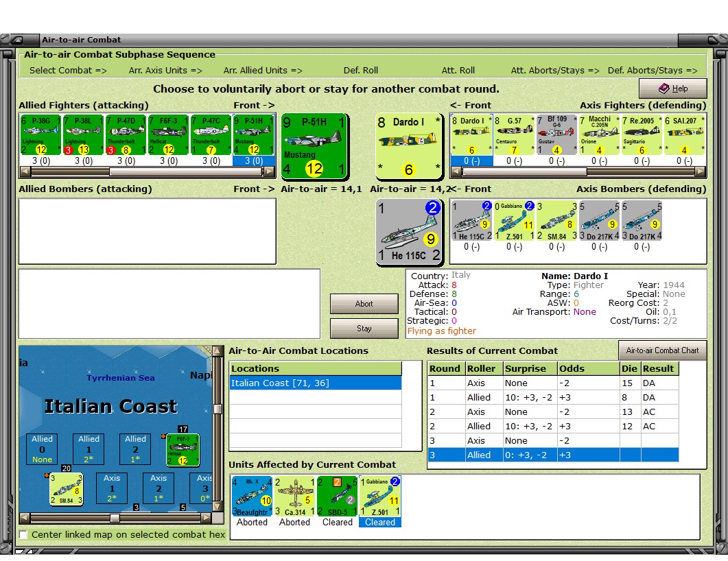The image size is (728, 561).
Task: Select the P-47C Thunderbolt fighter counter
Action: pos(211,135)
